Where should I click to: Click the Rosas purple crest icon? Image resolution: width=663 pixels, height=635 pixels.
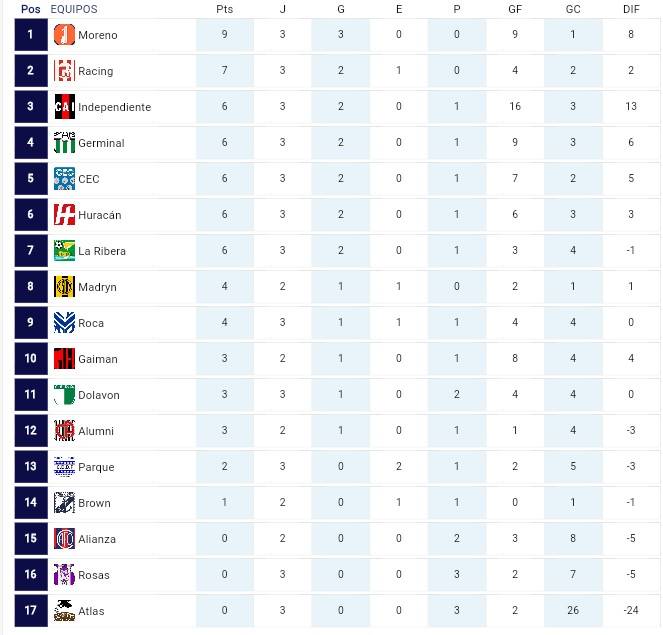click(x=64, y=575)
